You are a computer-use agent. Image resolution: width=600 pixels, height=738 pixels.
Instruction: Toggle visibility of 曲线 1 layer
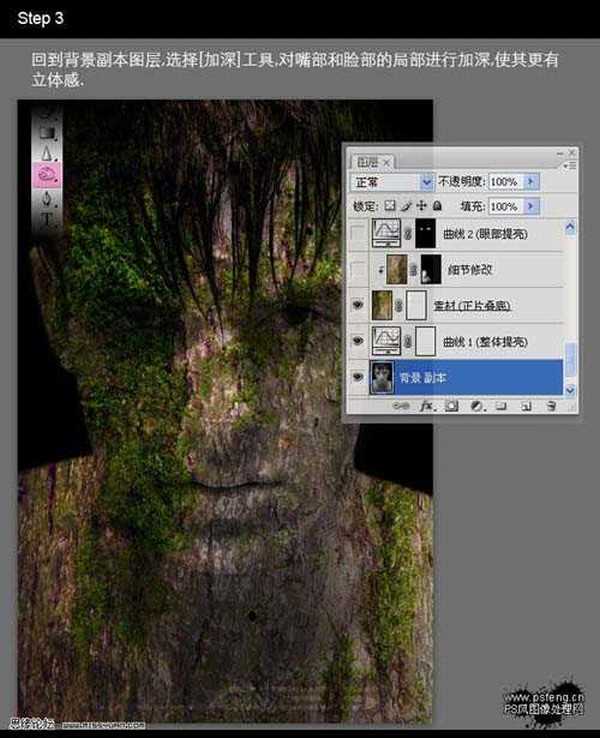[x=358, y=341]
